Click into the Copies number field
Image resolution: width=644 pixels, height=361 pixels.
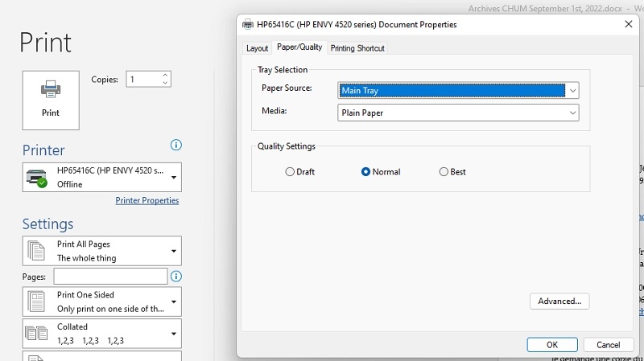click(x=143, y=79)
